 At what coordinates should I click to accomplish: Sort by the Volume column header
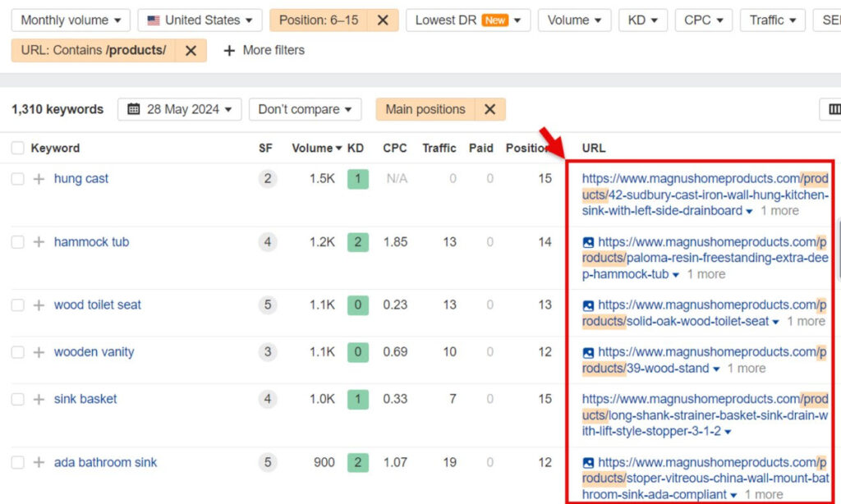(316, 148)
